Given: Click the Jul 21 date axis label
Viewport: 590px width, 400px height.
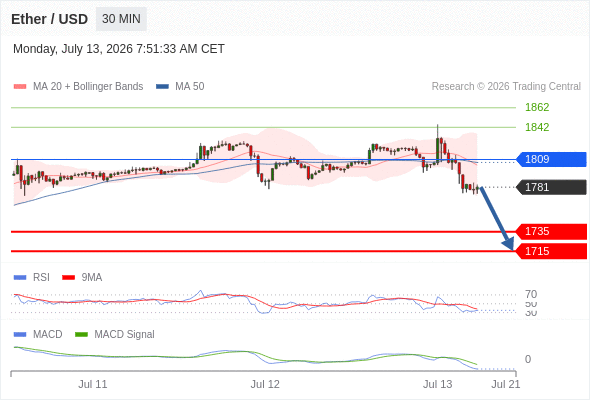Looking at the screenshot, I should [506, 385].
